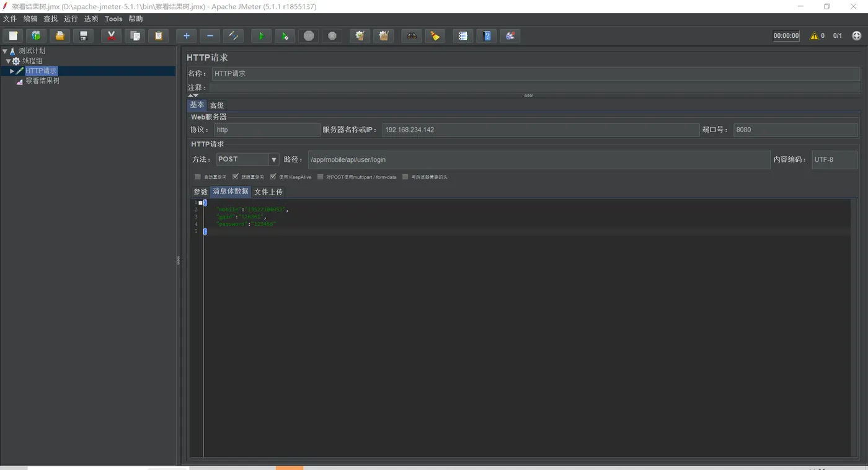Click the Help question-mark icon

tap(486, 36)
